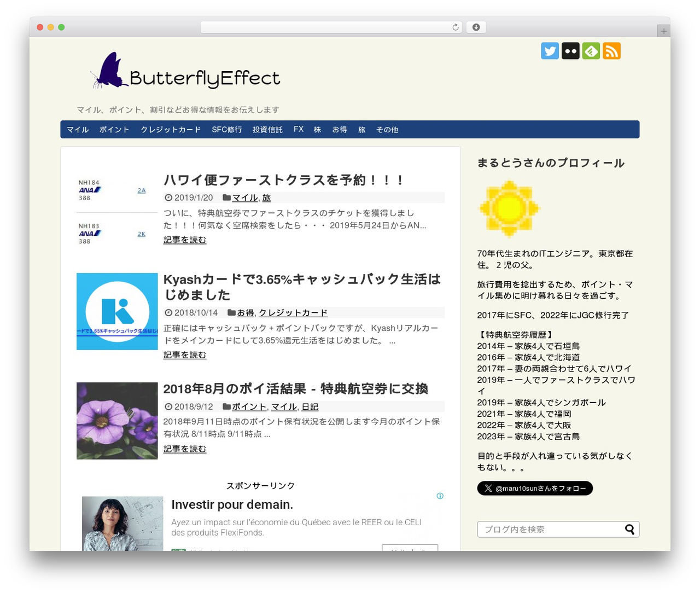Open the SFC修行 menu item
Image resolution: width=700 pixels, height=593 pixels.
point(227,130)
